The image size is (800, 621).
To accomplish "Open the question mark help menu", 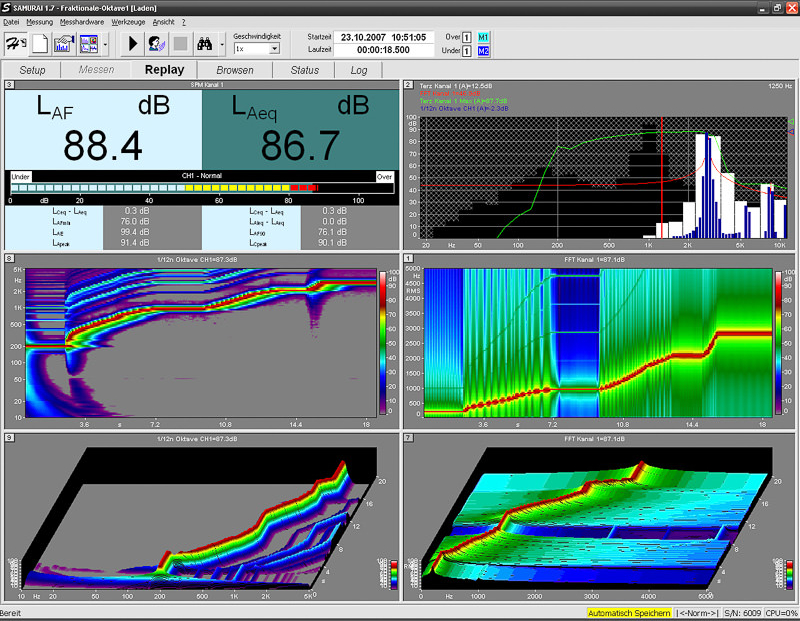I will (184, 22).
